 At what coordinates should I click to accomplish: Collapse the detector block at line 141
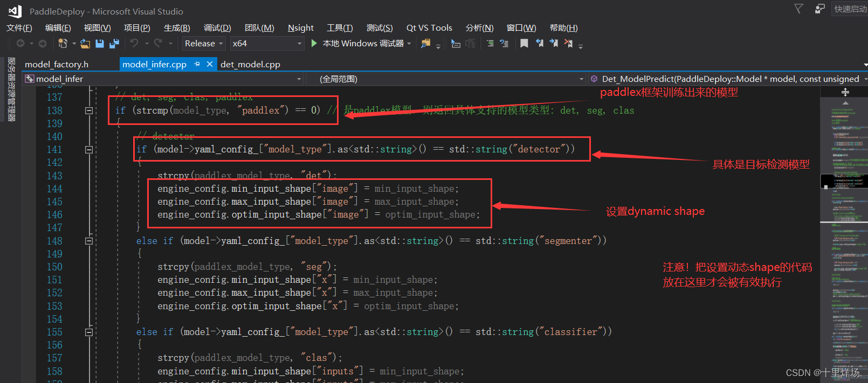click(x=89, y=150)
